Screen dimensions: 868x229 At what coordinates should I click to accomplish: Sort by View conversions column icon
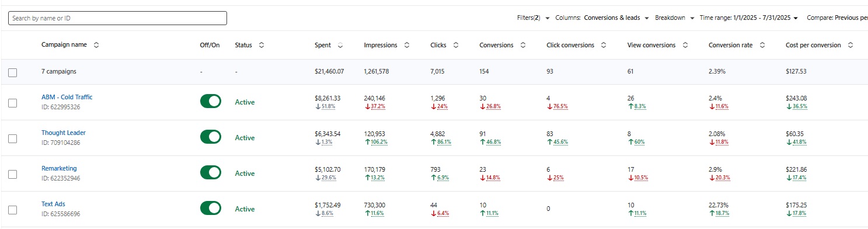coord(685,45)
